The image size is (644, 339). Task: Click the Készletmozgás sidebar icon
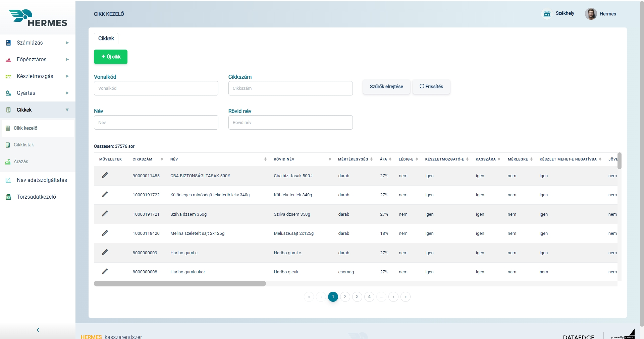[8, 76]
